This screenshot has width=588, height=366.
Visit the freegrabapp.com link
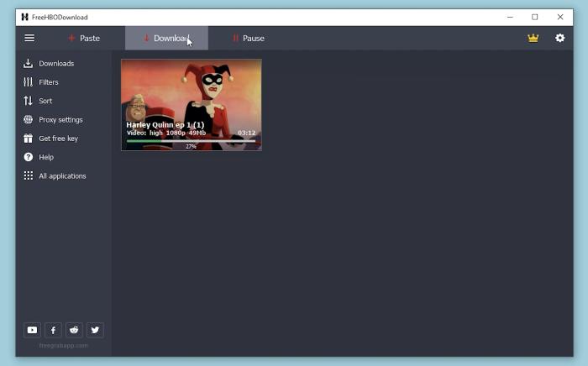pyautogui.click(x=63, y=345)
